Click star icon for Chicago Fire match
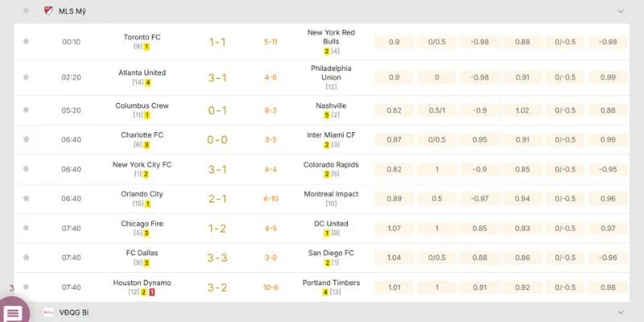 [26, 228]
